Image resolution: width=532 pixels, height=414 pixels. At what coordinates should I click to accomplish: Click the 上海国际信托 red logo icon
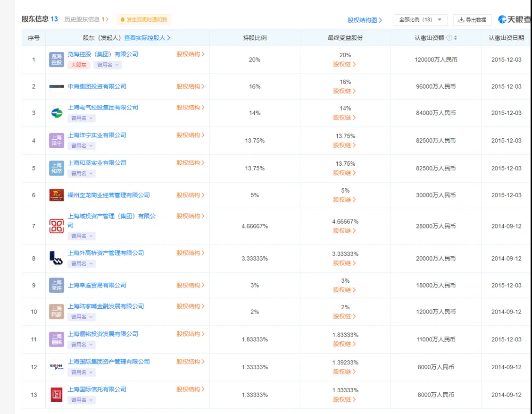point(56,395)
